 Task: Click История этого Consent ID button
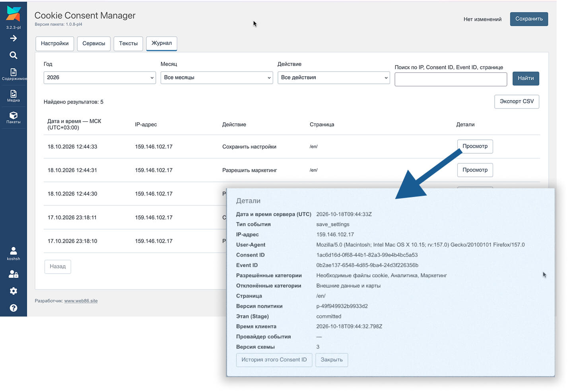[x=274, y=360]
